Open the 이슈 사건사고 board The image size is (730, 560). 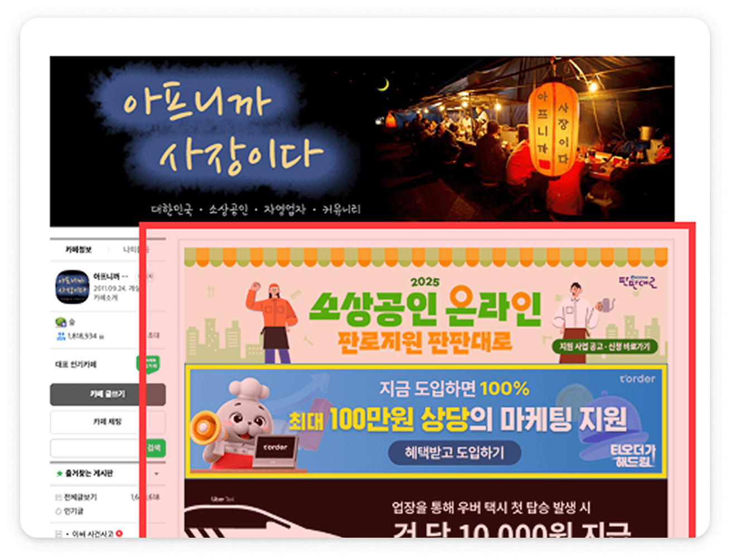93,534
